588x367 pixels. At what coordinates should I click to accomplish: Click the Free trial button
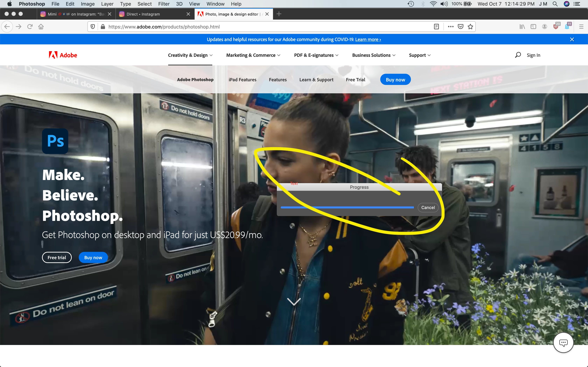[x=57, y=258]
